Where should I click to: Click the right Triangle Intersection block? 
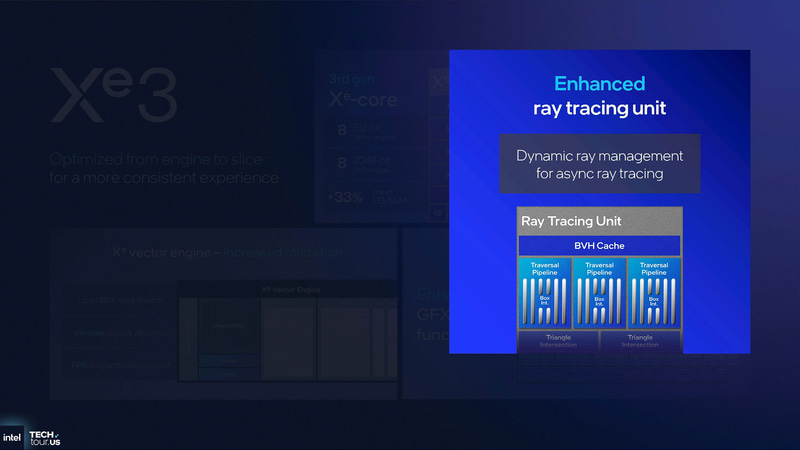point(640,341)
